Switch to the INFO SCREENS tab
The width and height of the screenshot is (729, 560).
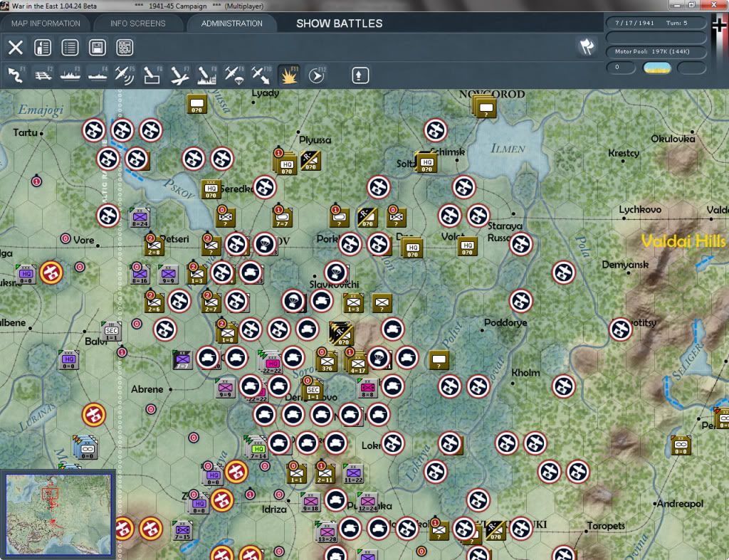pos(137,23)
